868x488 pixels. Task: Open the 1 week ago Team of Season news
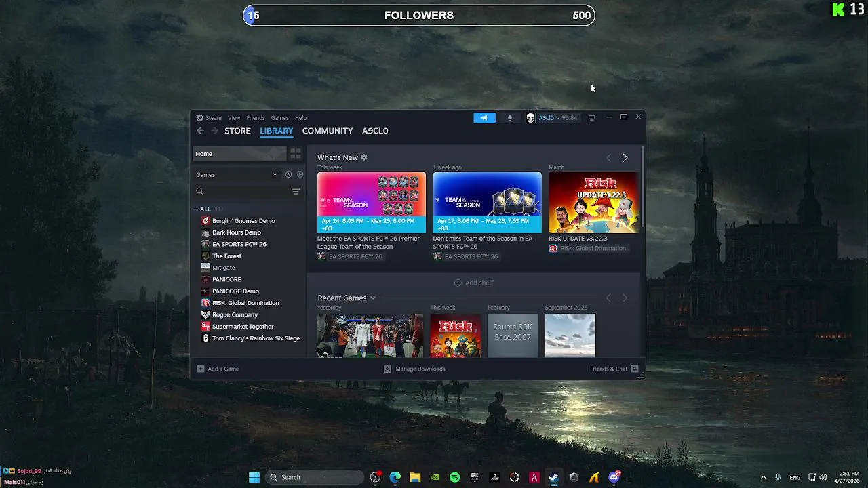pyautogui.click(x=488, y=203)
